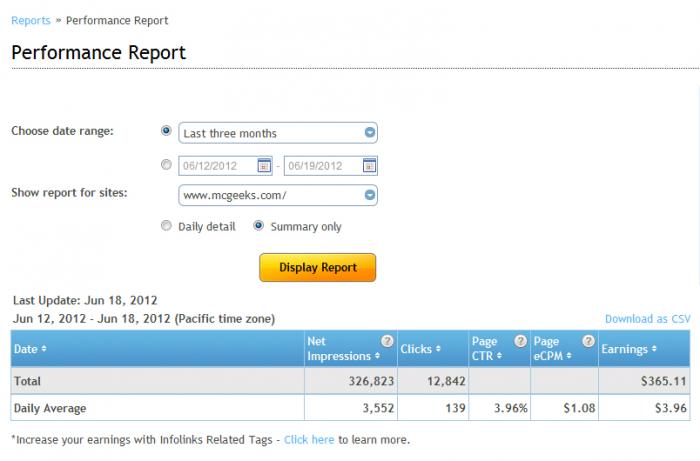Click the Total net impressions 326,823 cell

coord(351,381)
